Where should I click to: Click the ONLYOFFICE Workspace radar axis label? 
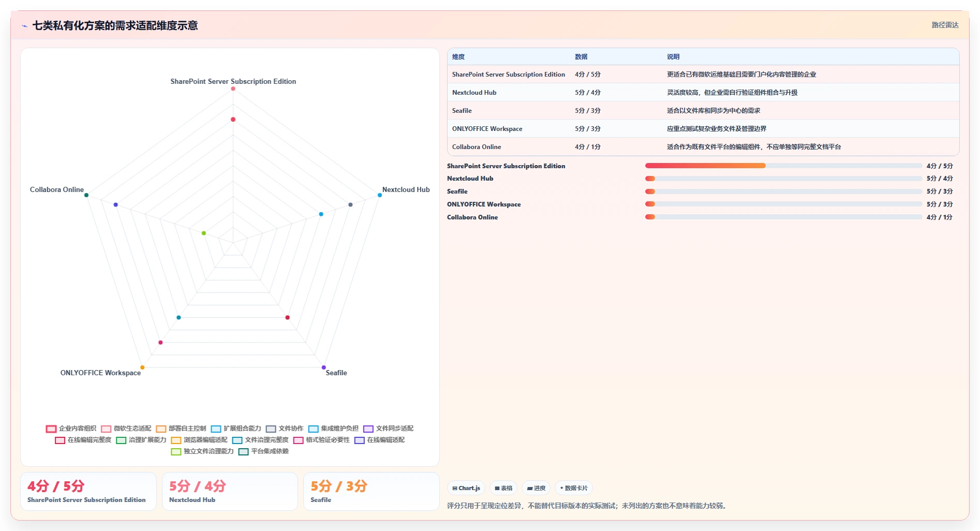[100, 373]
